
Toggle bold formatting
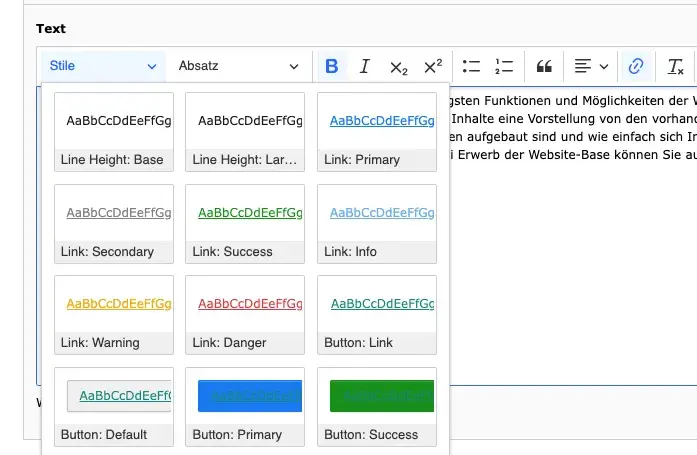332,67
